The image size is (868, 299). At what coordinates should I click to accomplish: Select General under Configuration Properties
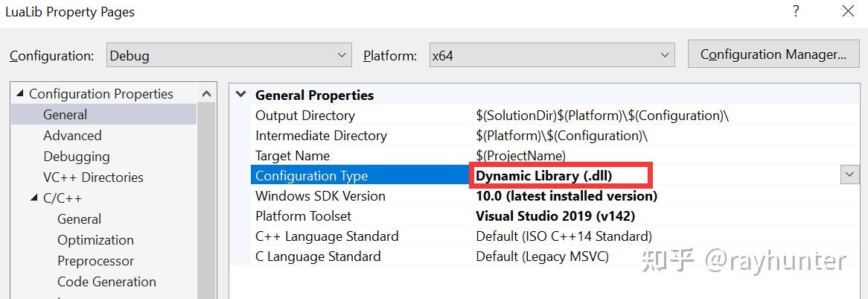pos(65,115)
